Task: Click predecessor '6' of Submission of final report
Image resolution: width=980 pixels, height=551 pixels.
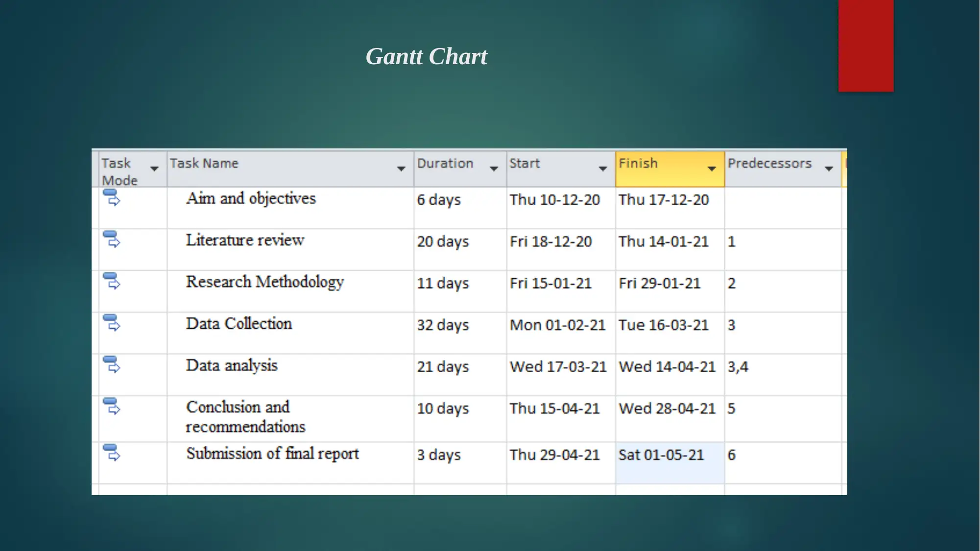Action: 731,455
